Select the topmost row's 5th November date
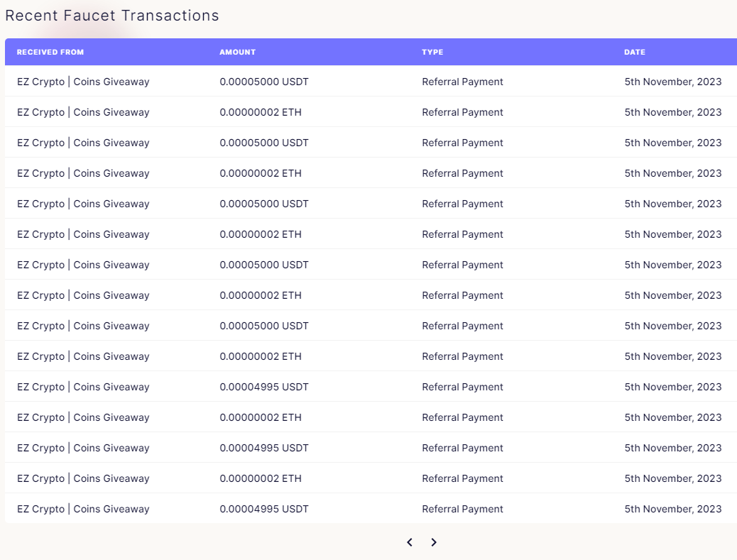This screenshot has height=560, width=737. click(672, 82)
